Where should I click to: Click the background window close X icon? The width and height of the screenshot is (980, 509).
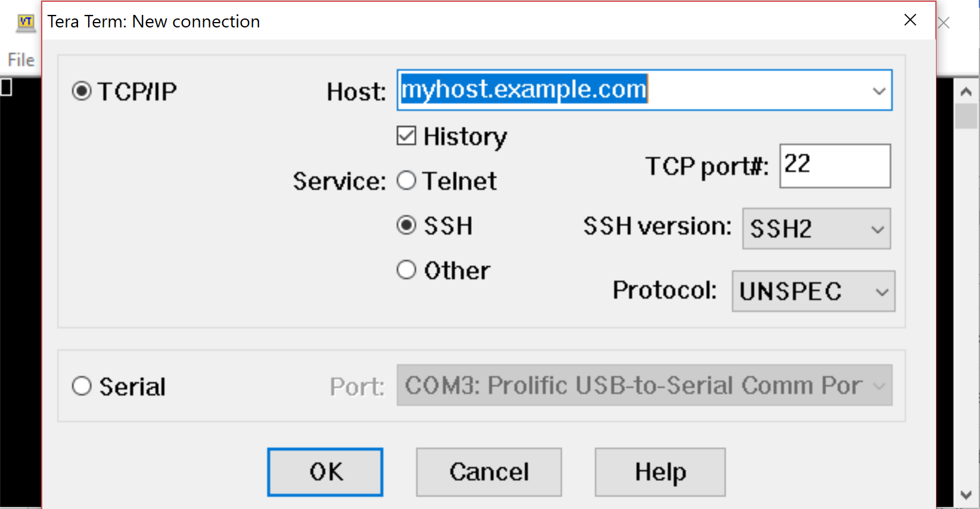tap(944, 23)
